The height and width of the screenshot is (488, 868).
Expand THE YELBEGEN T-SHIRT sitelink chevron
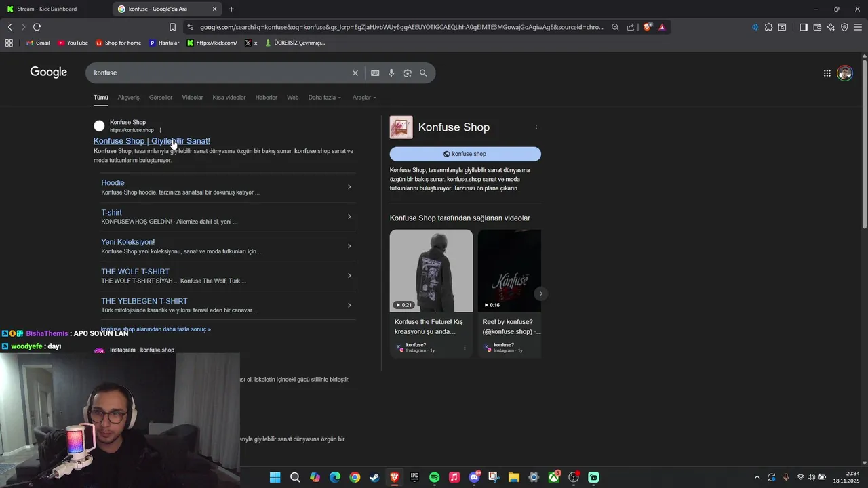pyautogui.click(x=349, y=305)
